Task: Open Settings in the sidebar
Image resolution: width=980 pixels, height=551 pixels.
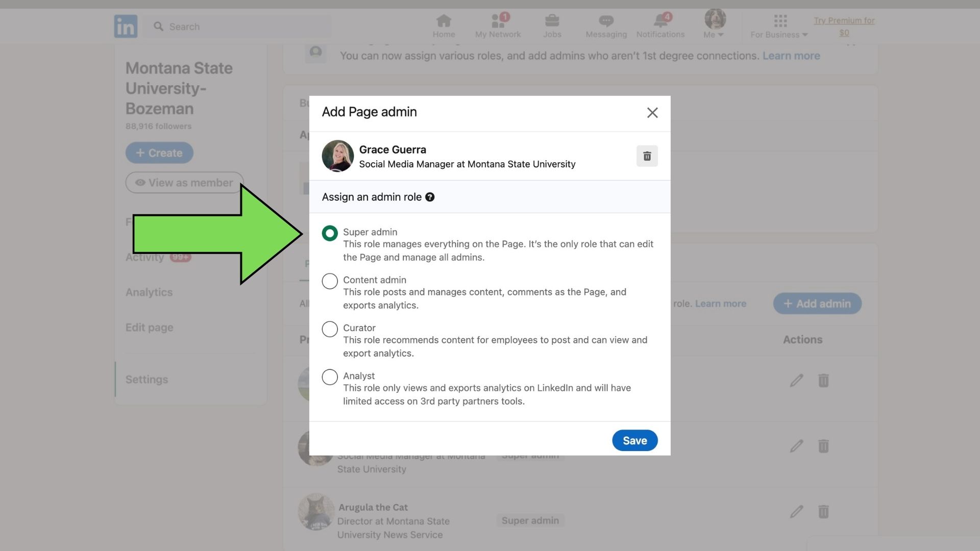Action: tap(146, 380)
